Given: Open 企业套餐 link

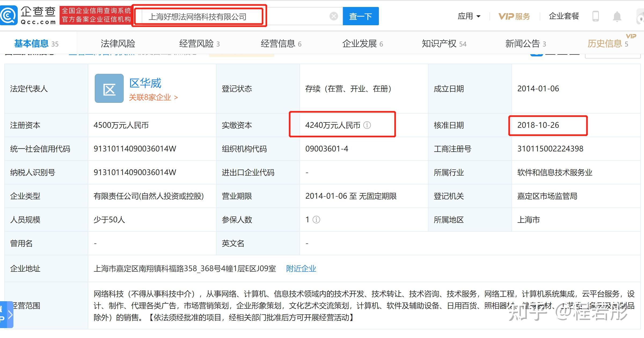Looking at the screenshot, I should [564, 16].
